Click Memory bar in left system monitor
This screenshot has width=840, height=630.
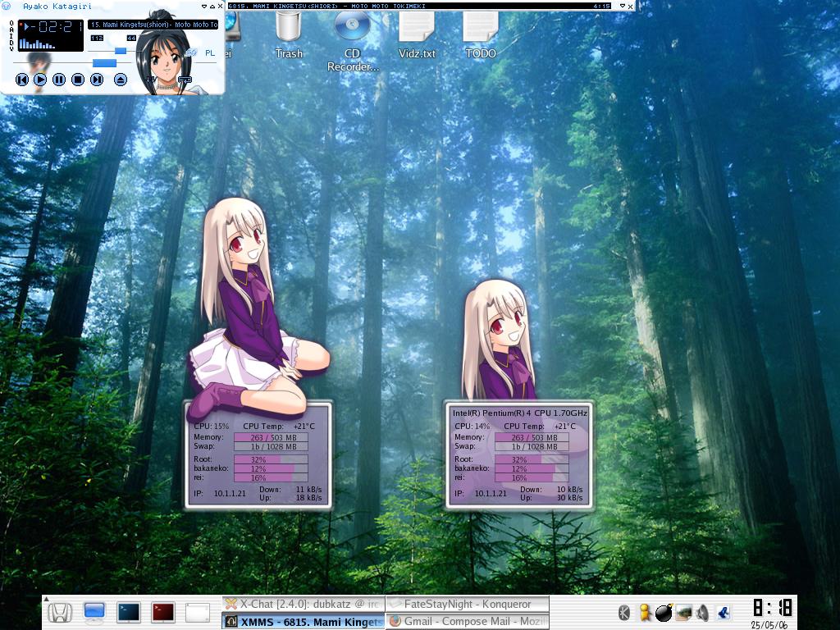271,437
